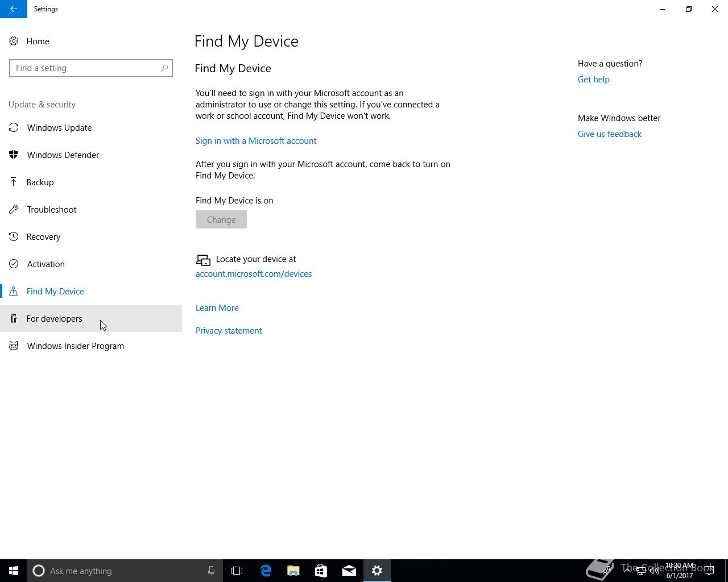The height and width of the screenshot is (582, 728).
Task: Minimize the Settings window
Action: point(663,9)
